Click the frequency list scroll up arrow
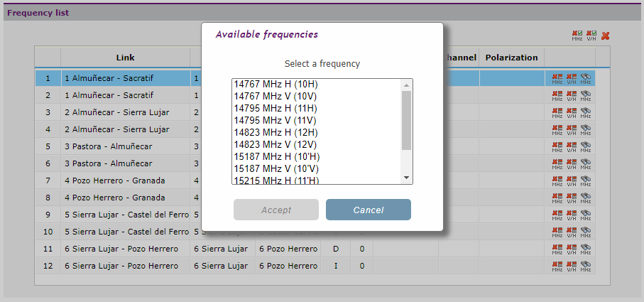 406,85
